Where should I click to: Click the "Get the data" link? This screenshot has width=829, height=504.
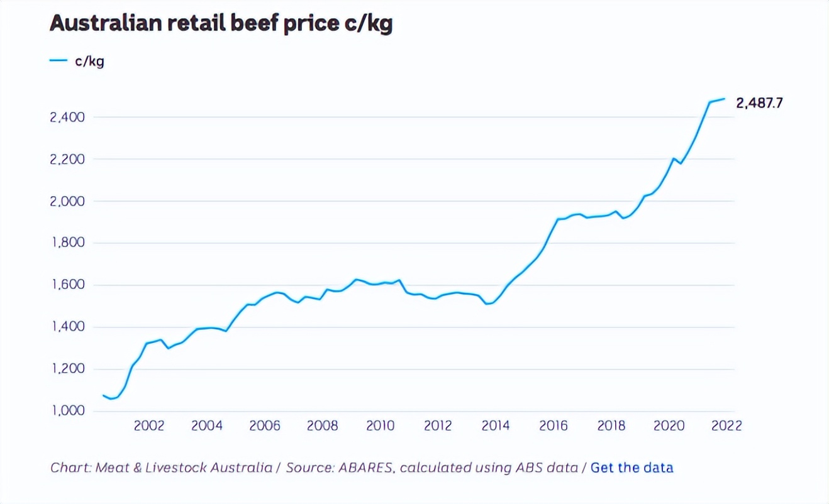[631, 468]
